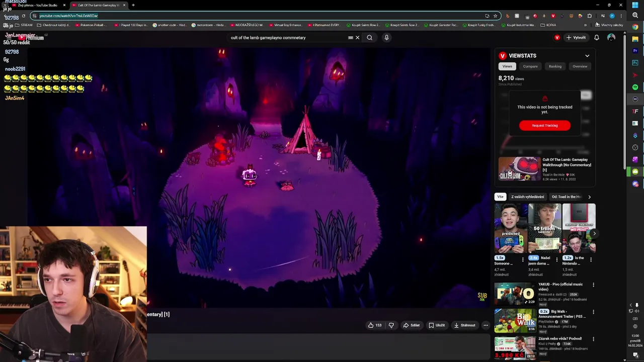Select the Overview tab in ViewStats
The height and width of the screenshot is (362, 644).
click(580, 66)
